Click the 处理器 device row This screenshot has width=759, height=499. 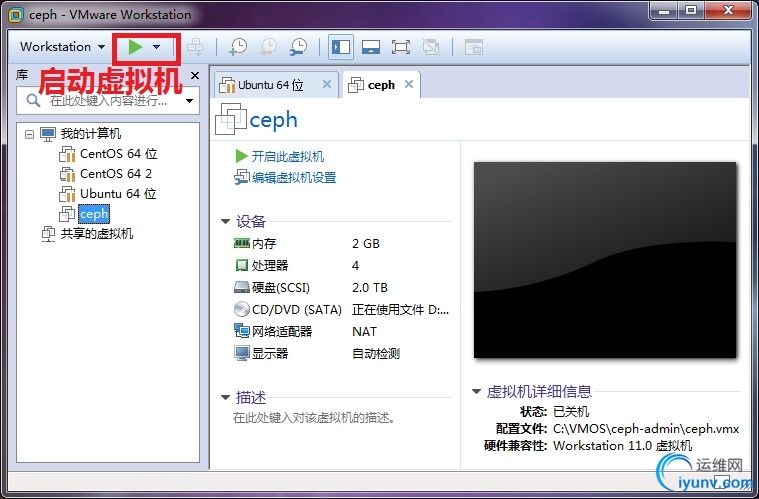342,265
